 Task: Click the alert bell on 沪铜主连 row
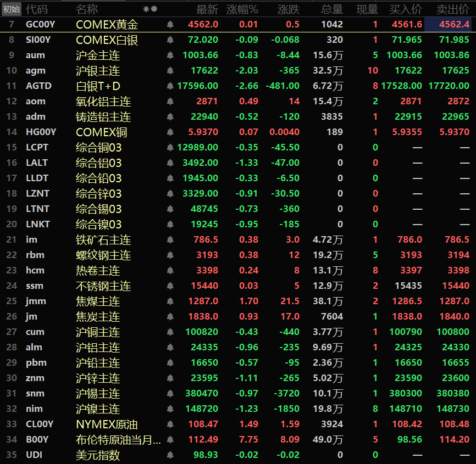pos(170,332)
